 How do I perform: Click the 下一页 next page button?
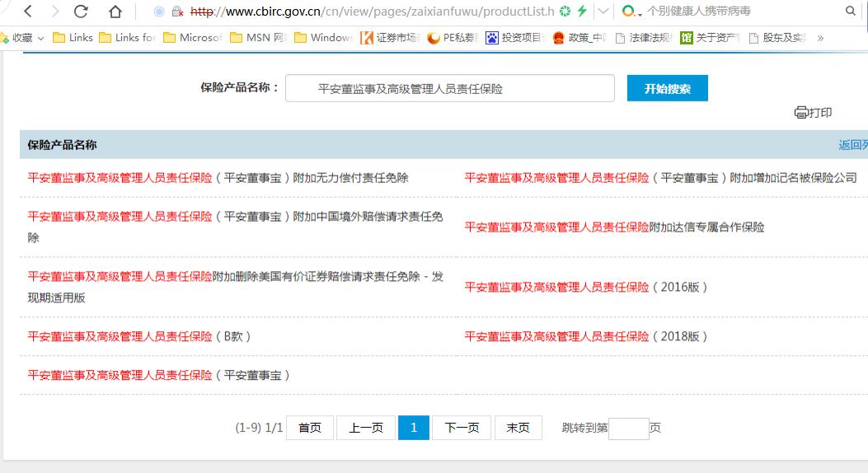(x=462, y=428)
